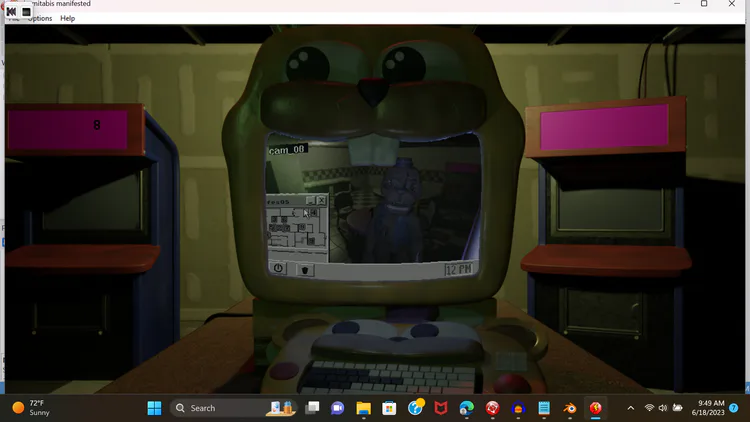
Task: Click the taskbar Search box
Action: [x=234, y=408]
